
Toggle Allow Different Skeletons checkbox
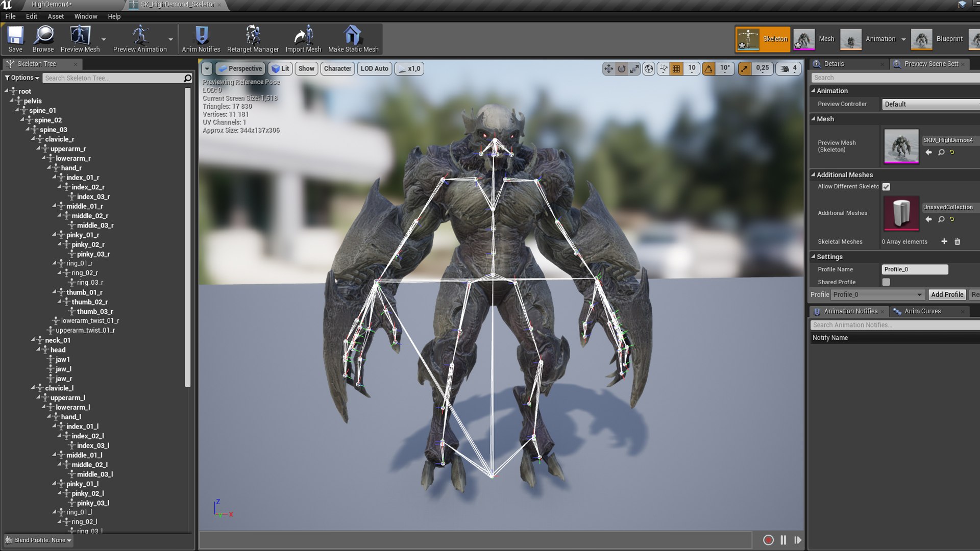point(886,187)
